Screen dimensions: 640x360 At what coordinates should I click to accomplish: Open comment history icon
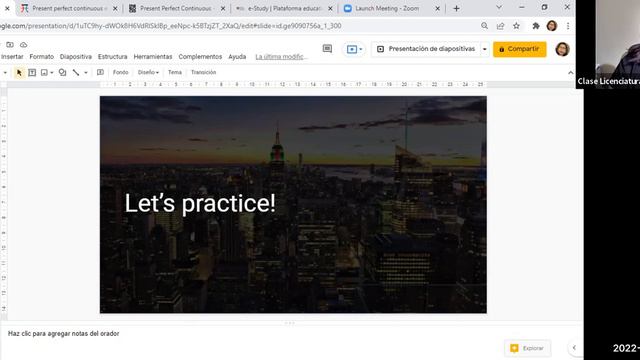(327, 49)
